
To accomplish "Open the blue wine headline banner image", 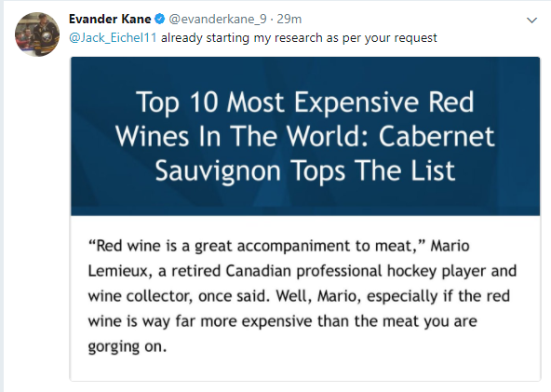I will coord(305,136).
